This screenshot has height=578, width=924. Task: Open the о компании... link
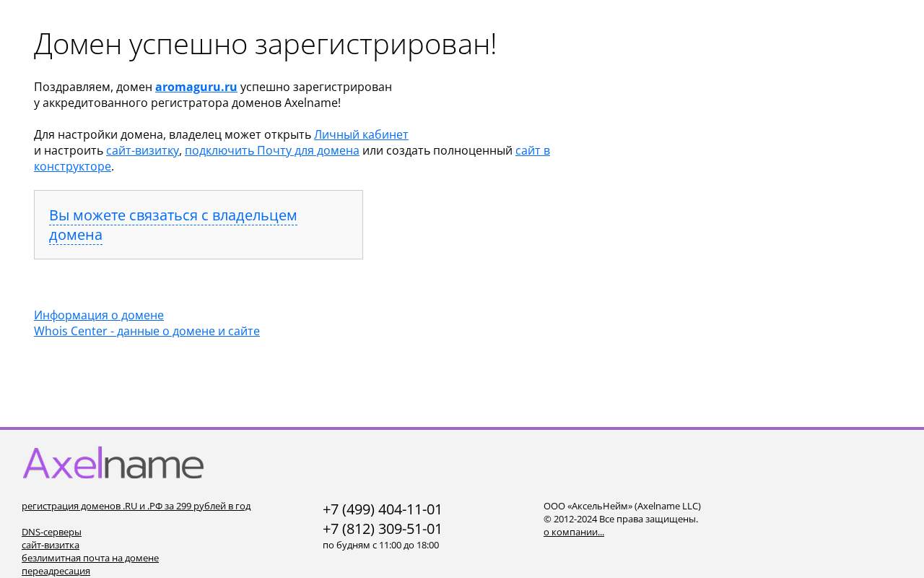pos(574,532)
